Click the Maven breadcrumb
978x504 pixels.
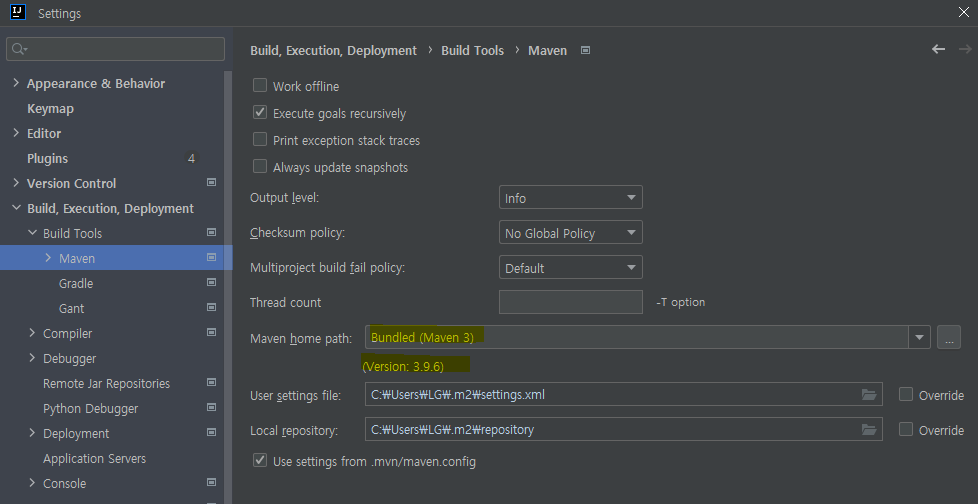click(548, 51)
